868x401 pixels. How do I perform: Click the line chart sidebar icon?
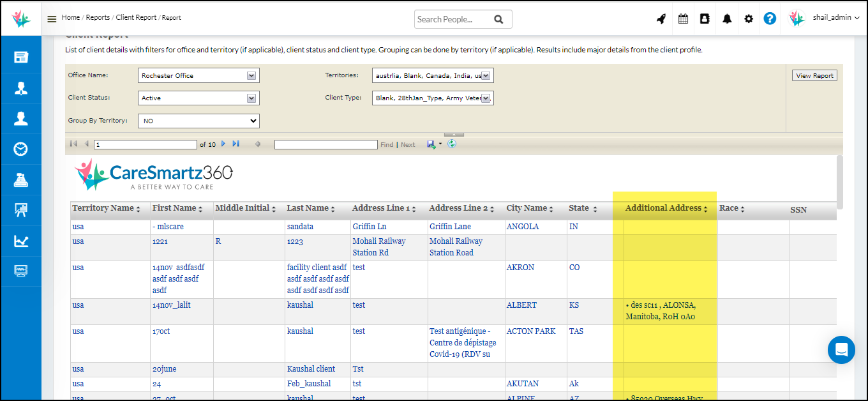21,241
